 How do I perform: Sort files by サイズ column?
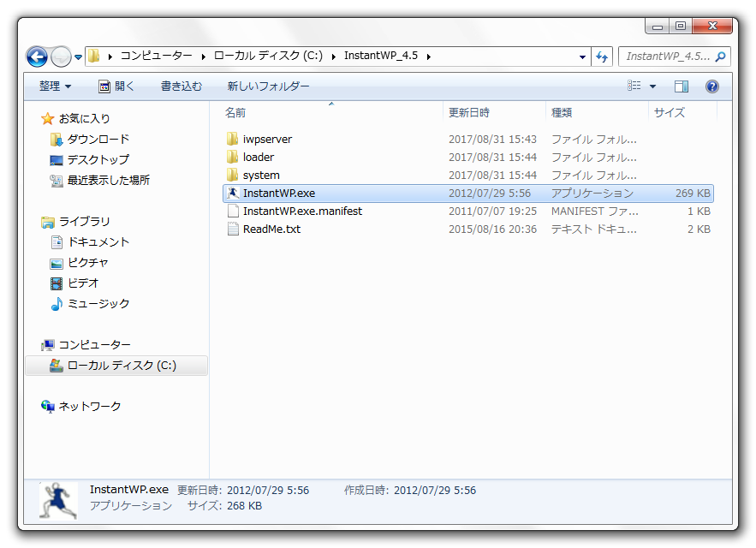click(670, 113)
